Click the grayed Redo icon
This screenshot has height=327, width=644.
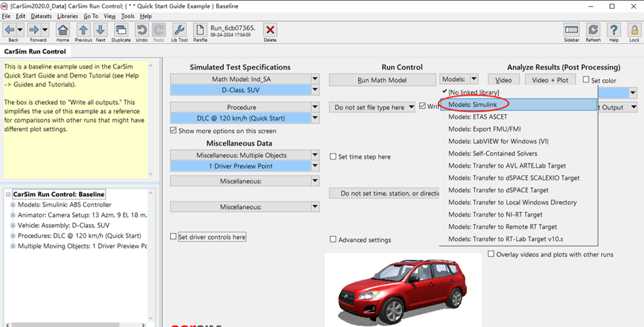coord(158,30)
